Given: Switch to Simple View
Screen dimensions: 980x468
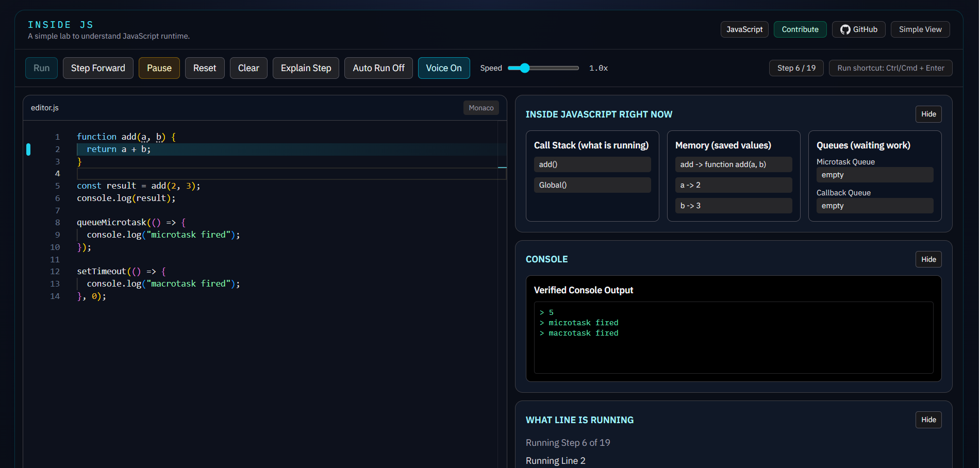Looking at the screenshot, I should (x=920, y=29).
